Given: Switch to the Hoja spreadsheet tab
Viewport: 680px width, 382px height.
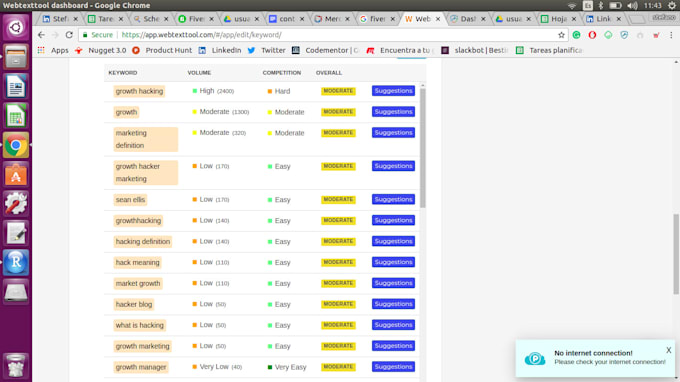Looking at the screenshot, I should click(x=558, y=19).
